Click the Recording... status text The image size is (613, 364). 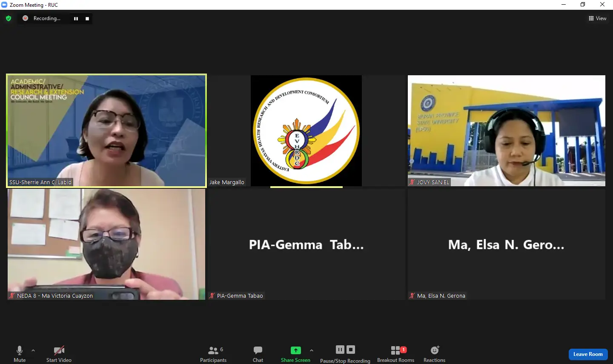click(47, 18)
